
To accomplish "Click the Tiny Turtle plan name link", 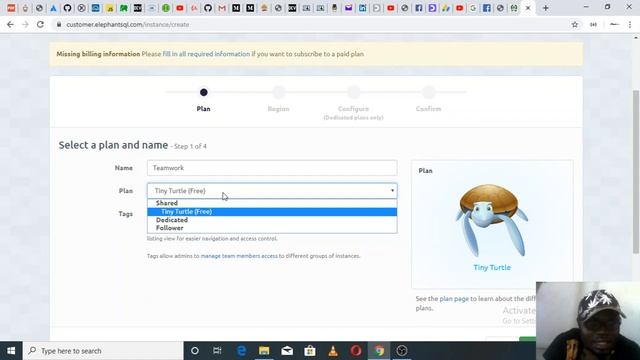I will (x=492, y=267).
